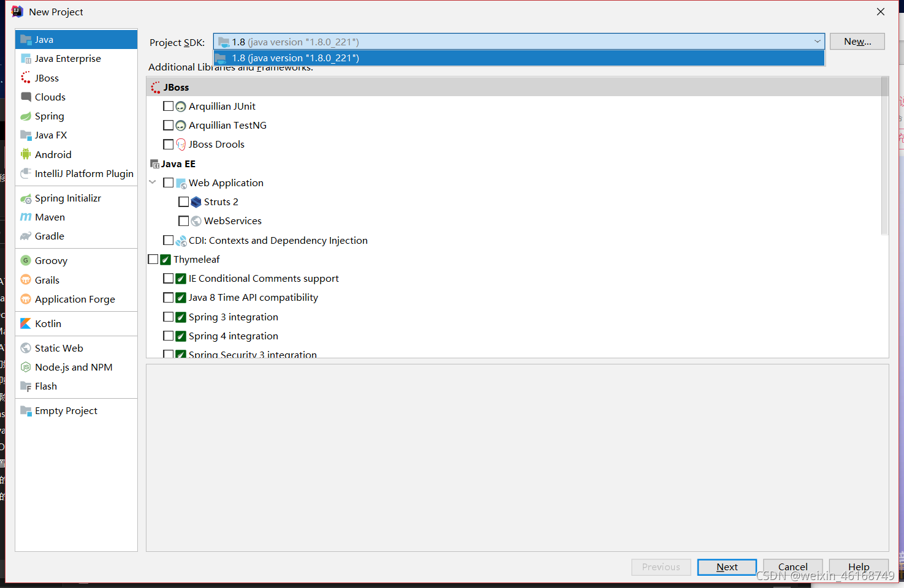Check the CDI Contexts and Dependency Injection box

[169, 240]
